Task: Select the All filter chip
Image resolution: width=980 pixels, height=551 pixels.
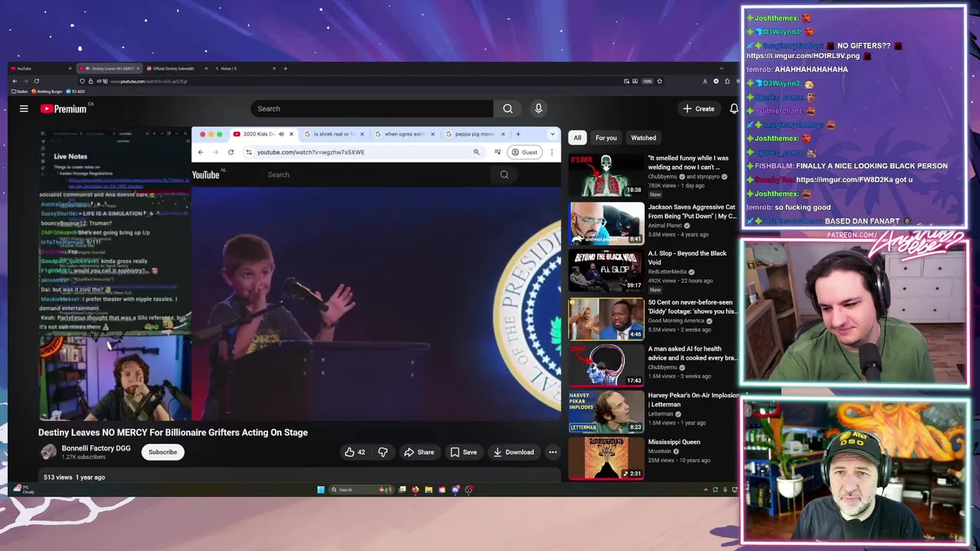Action: click(x=577, y=138)
